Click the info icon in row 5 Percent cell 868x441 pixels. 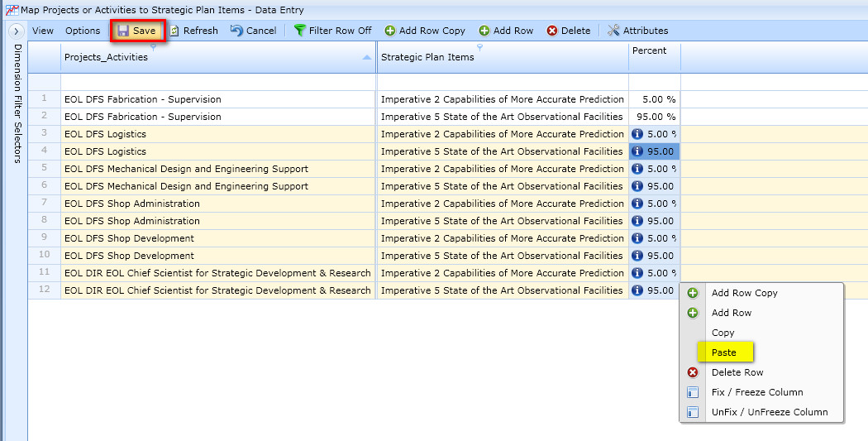coord(637,169)
